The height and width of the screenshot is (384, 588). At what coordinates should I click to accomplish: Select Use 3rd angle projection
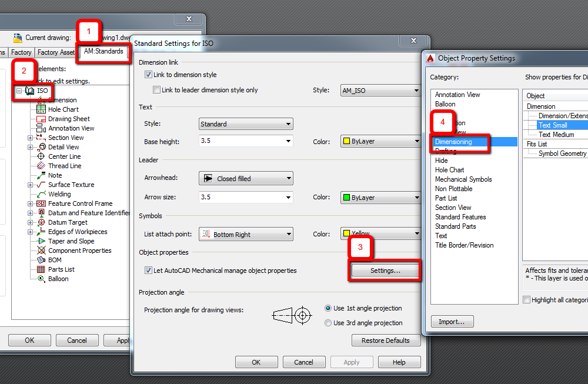pyautogui.click(x=328, y=323)
